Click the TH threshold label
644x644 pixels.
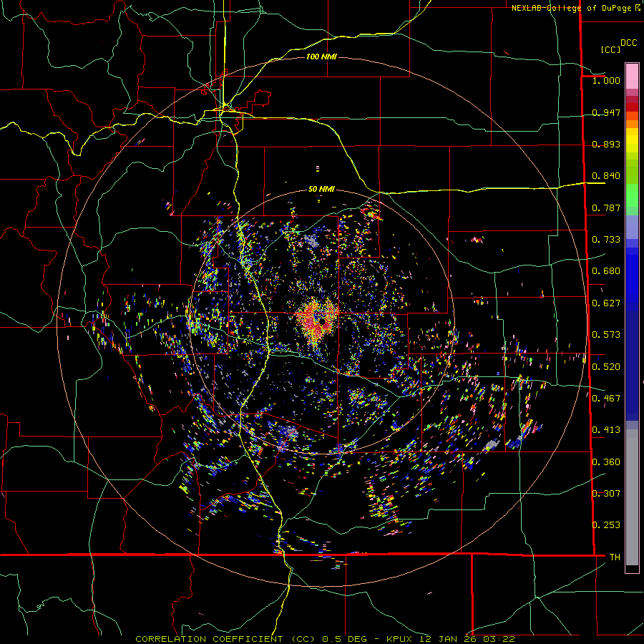click(615, 557)
